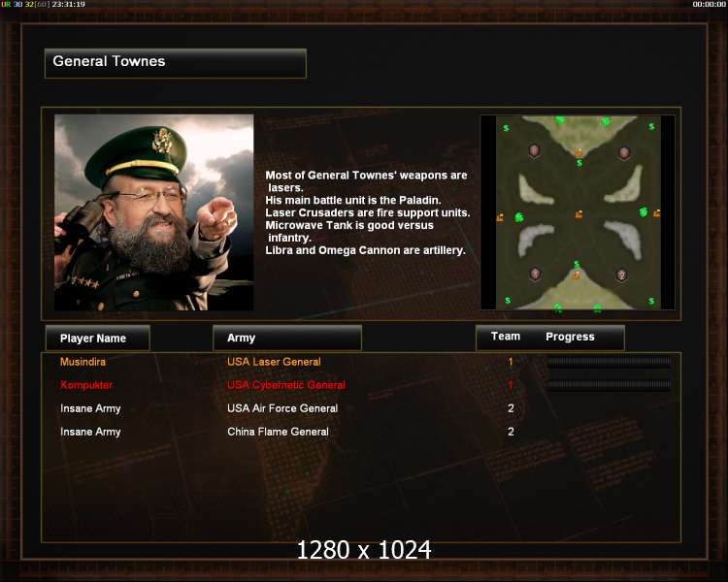
Task: Select the Musindira player row
Action: click(x=361, y=362)
